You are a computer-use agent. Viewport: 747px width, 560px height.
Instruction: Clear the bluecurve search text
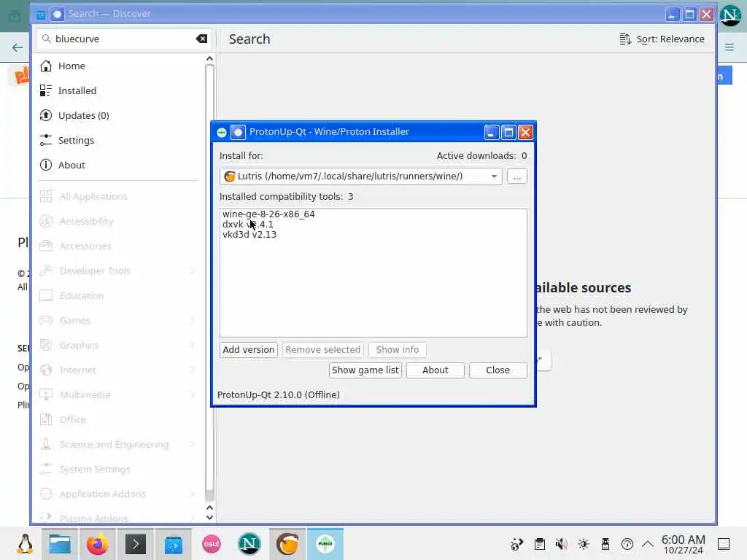pyautogui.click(x=201, y=39)
